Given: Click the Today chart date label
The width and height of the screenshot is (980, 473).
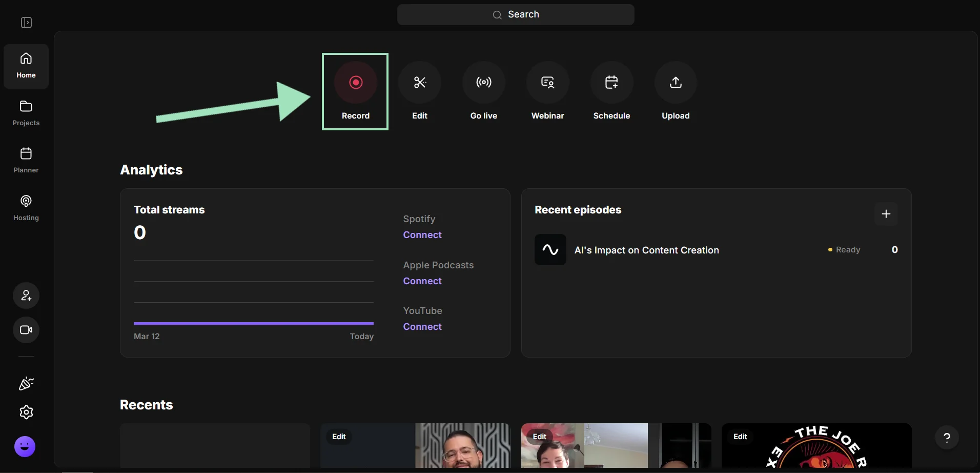Looking at the screenshot, I should click(x=362, y=337).
